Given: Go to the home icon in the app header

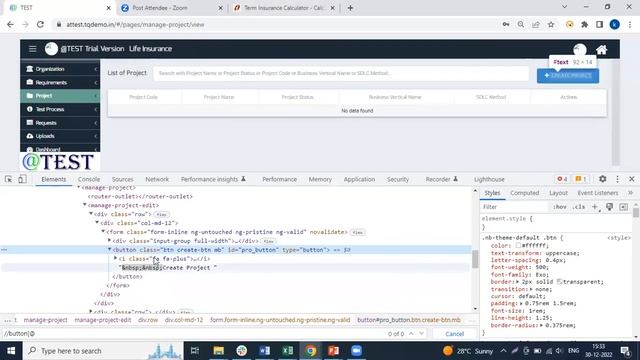Looking at the screenshot, I should pyautogui.click(x=601, y=50).
